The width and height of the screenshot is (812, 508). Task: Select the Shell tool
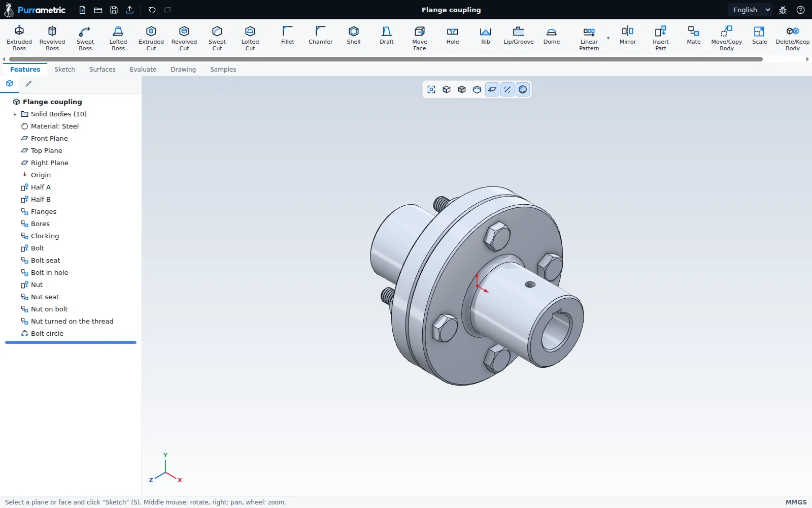tap(354, 35)
